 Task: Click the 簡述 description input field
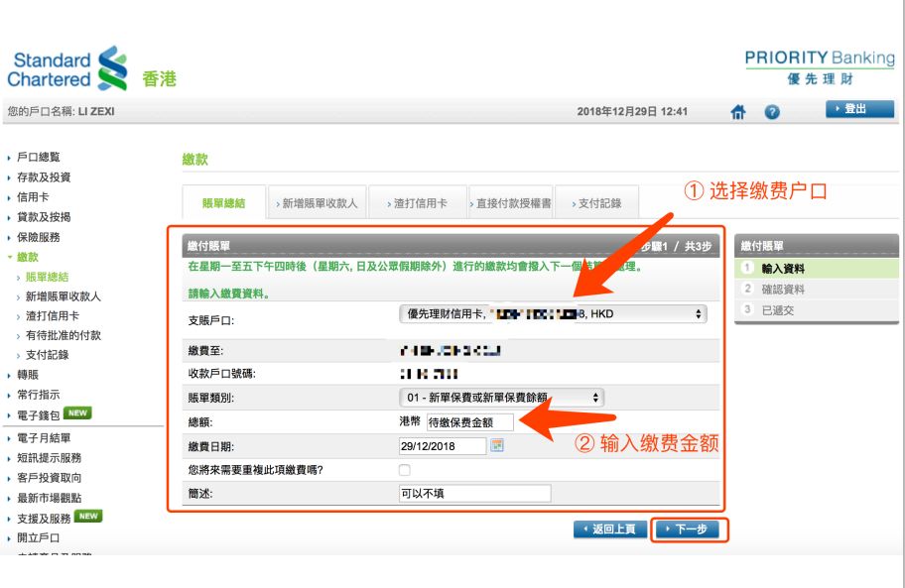pos(475,494)
